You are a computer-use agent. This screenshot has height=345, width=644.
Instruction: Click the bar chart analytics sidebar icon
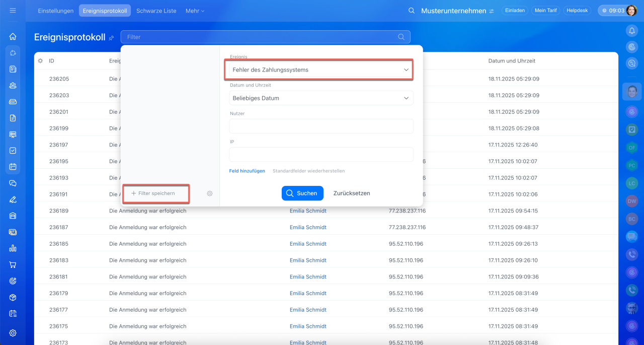pos(13,248)
